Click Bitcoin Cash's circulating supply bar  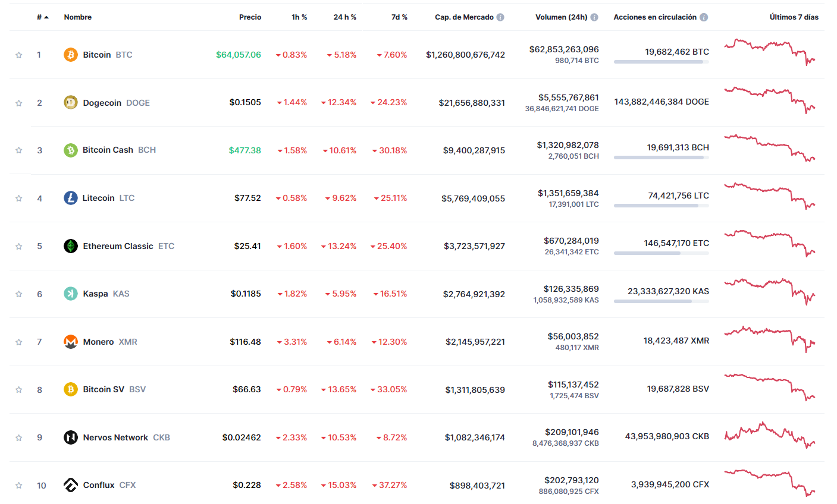pos(662,157)
